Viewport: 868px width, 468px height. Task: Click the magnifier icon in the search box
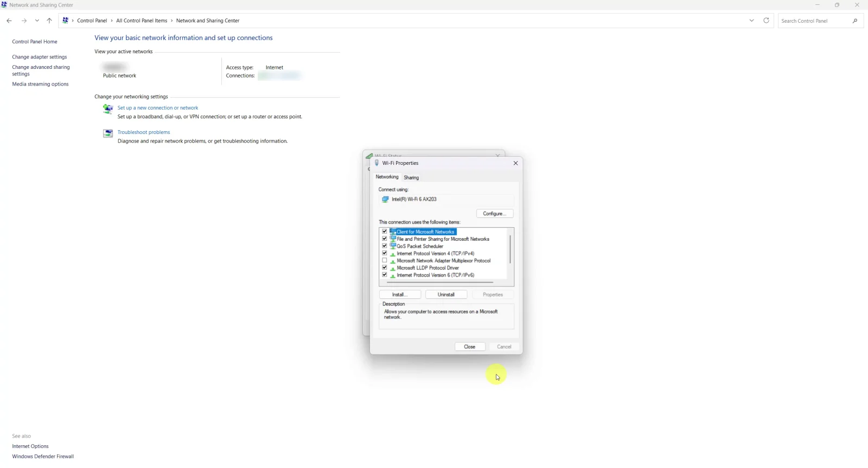[855, 21]
